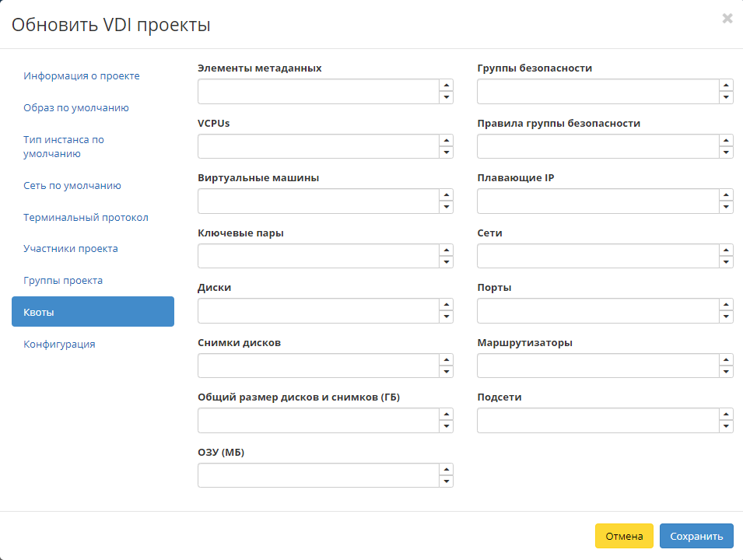743x560 pixels.
Task: Decrease Маршрутизаторы quota value
Action: [724, 370]
